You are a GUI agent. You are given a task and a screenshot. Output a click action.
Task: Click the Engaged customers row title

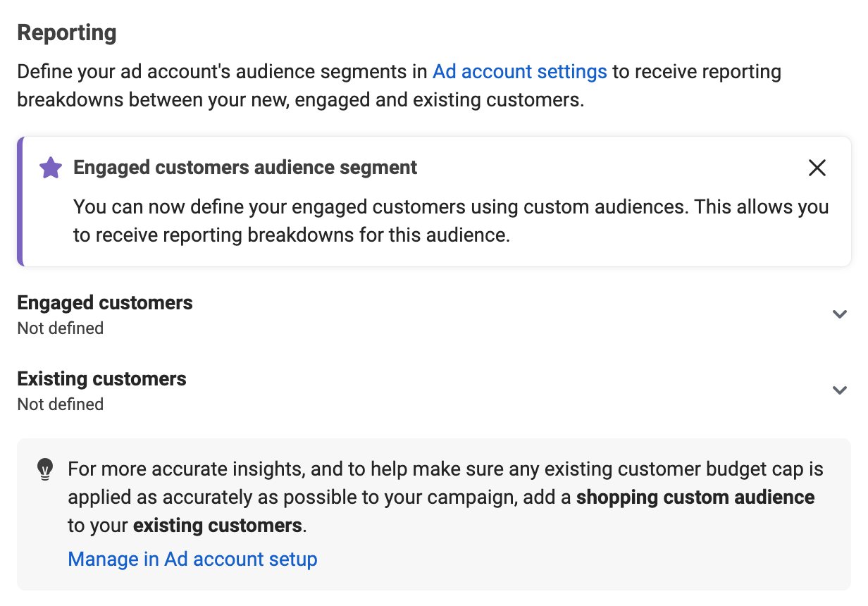click(105, 303)
